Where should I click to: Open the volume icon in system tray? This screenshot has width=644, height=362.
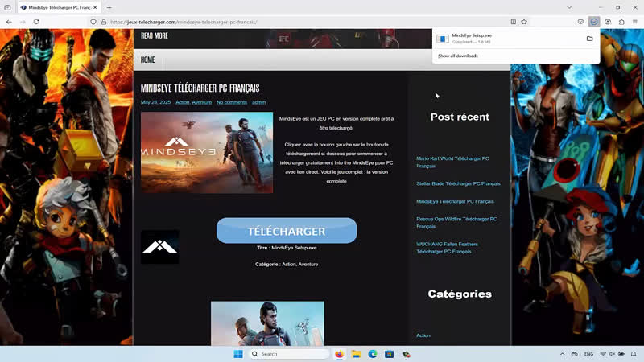coord(612,354)
